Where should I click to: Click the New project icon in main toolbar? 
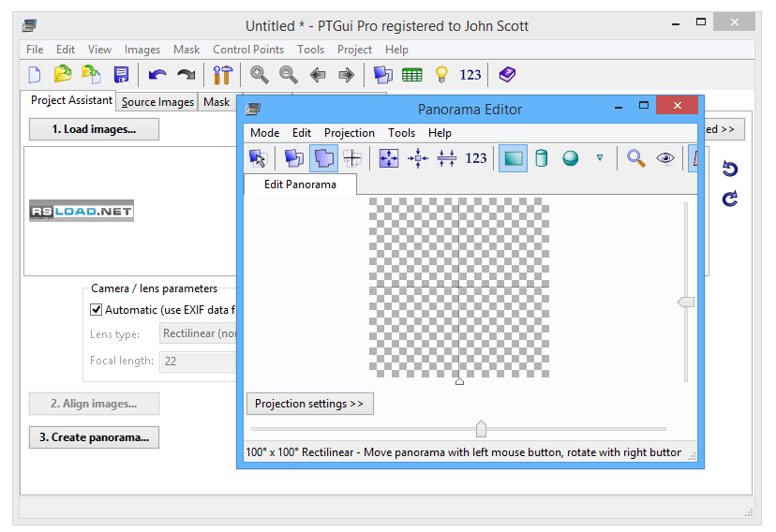35,75
